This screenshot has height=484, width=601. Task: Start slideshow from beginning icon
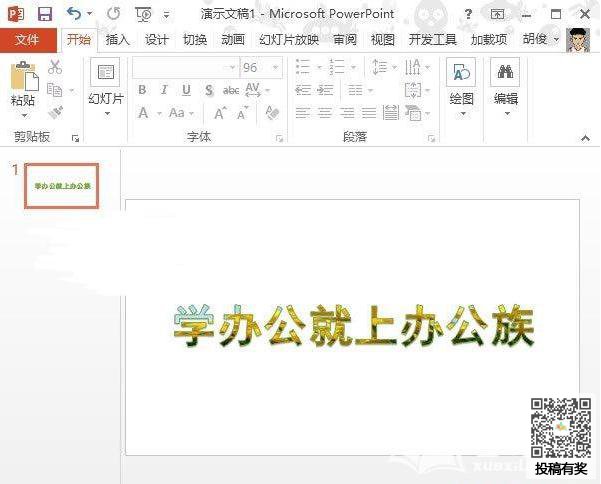click(x=144, y=15)
